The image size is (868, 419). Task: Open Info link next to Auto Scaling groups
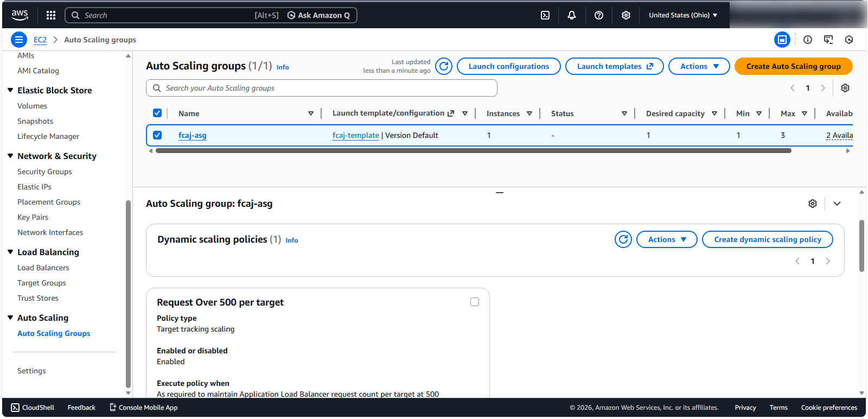[x=283, y=67]
